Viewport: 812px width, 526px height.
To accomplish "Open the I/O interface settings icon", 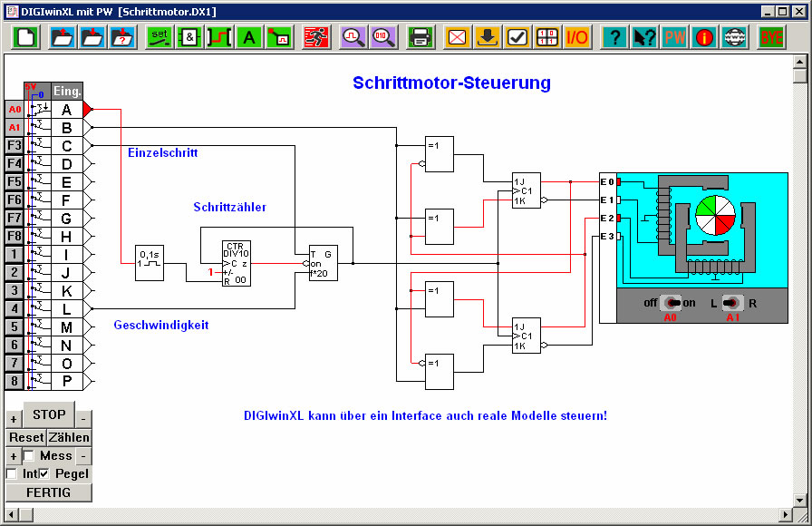I will click(576, 37).
